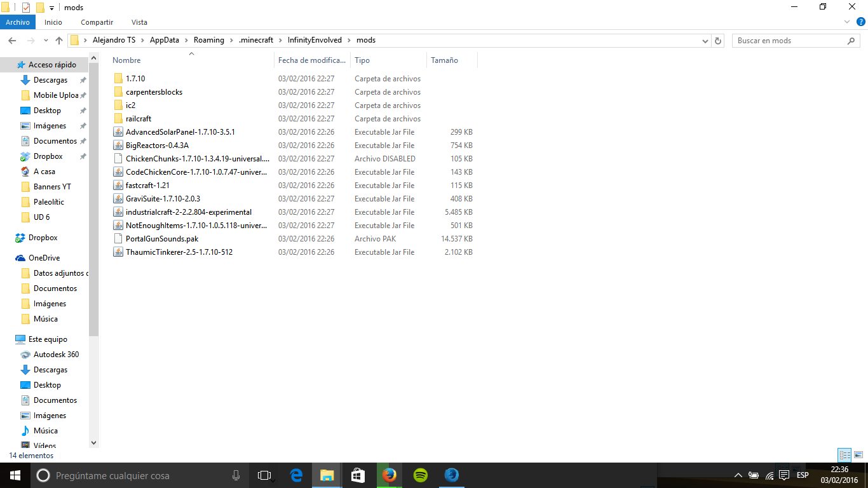
Task: Switch to the Inicio ribbon tab
Action: [53, 22]
